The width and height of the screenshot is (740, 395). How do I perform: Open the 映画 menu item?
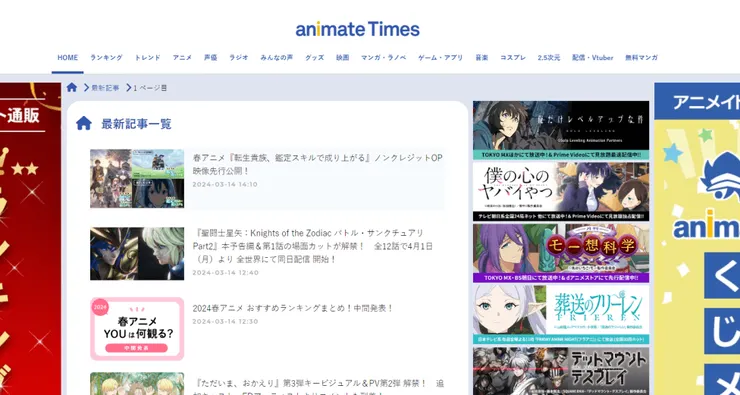[343, 58]
